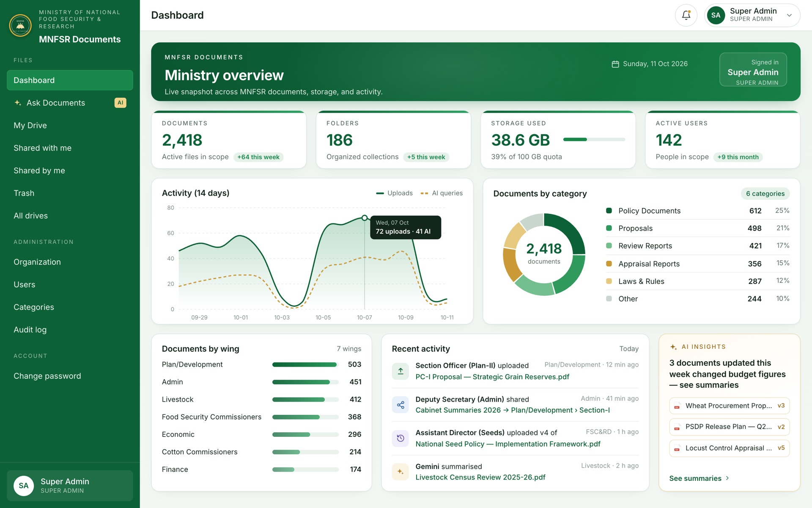Click the MNFSR ministry logo emblem
The width and height of the screenshot is (812, 508).
pos(20,25)
